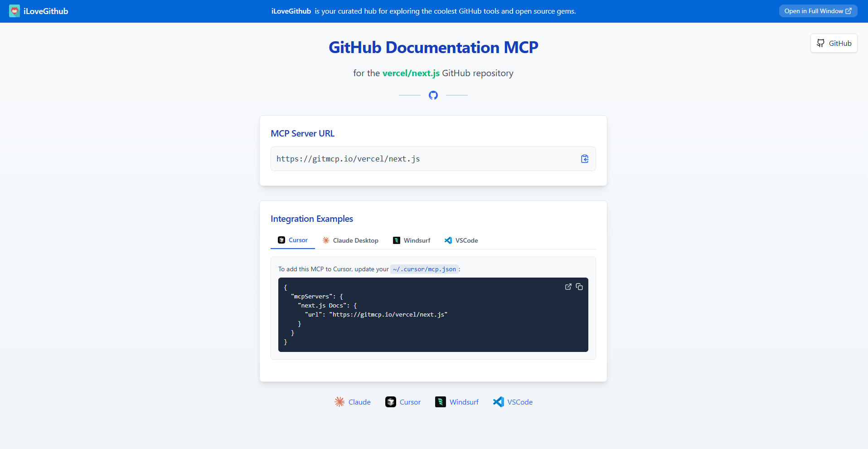The width and height of the screenshot is (868, 449).
Task: Click the VSCode icon in footer
Action: (x=499, y=402)
